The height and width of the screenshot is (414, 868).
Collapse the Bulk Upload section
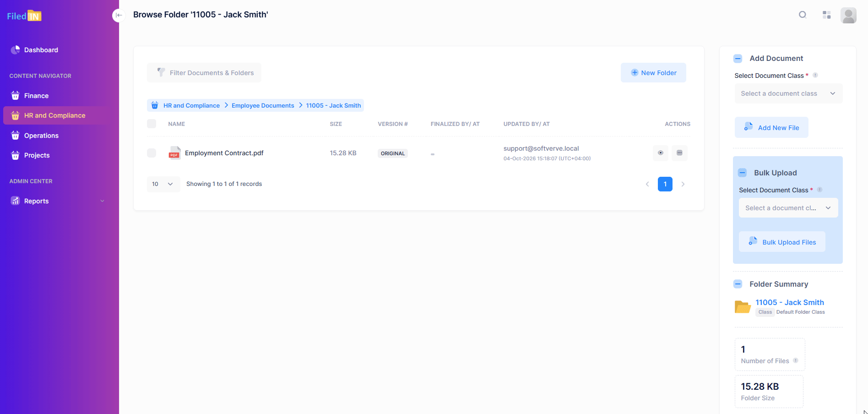(x=742, y=173)
